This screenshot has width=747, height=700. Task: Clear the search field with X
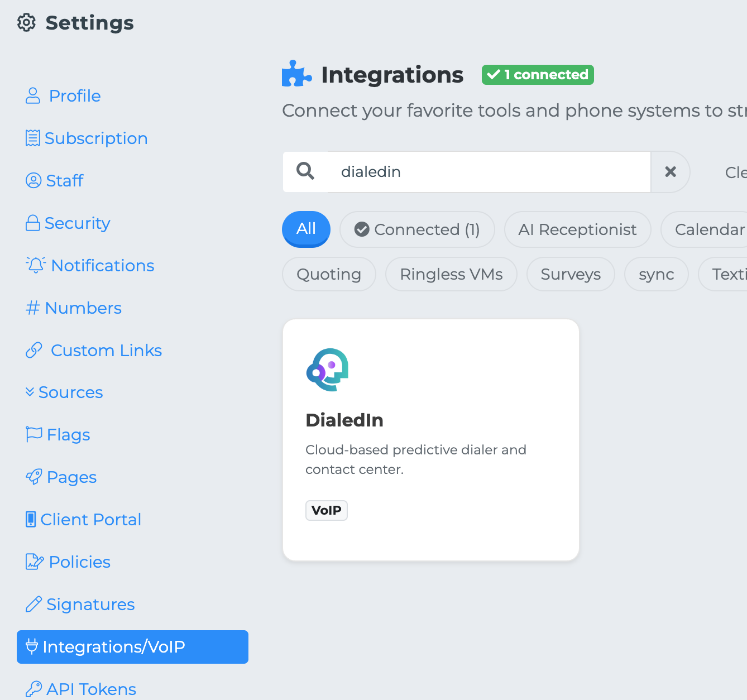point(671,172)
